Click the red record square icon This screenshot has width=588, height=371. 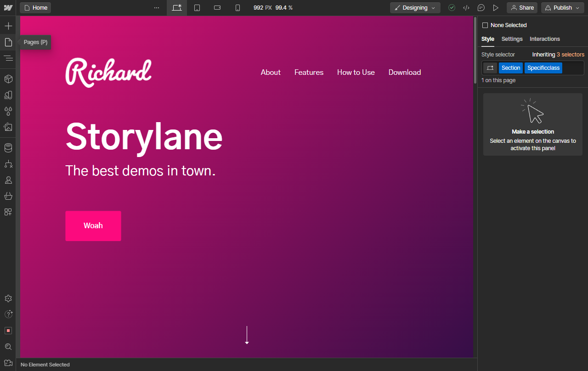pos(8,331)
